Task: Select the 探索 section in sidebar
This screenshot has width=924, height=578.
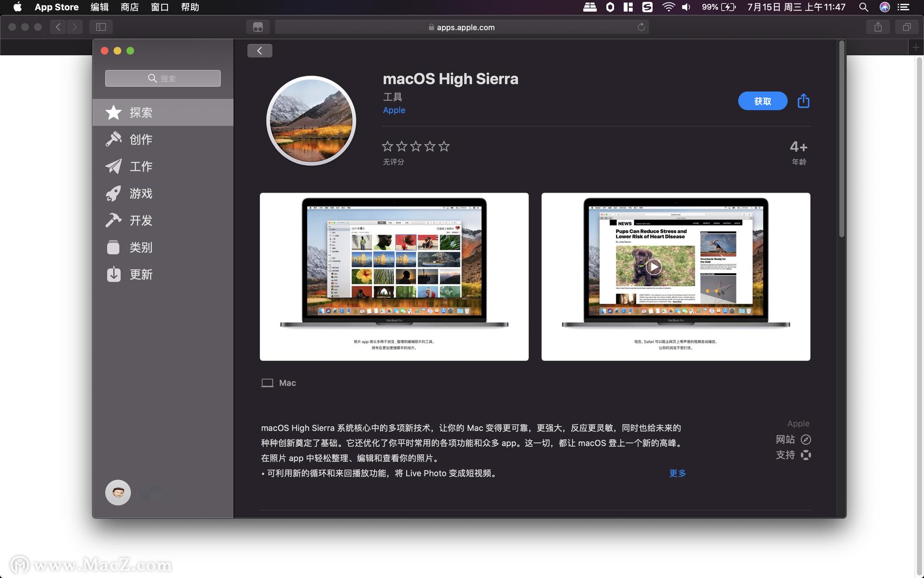Action: point(141,112)
